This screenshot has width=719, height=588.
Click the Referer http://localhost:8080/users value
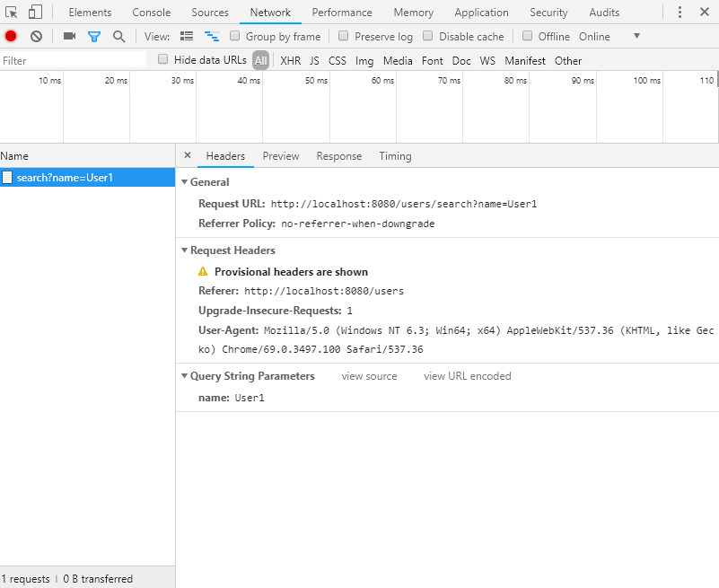coord(324,291)
